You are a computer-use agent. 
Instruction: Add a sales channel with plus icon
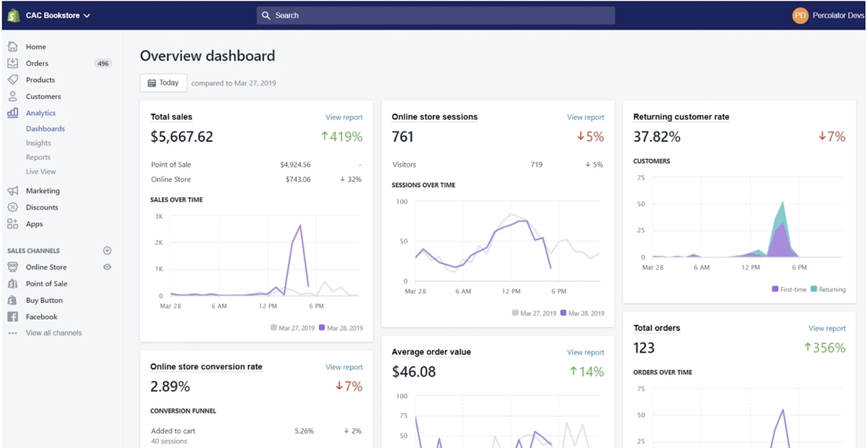[107, 251]
